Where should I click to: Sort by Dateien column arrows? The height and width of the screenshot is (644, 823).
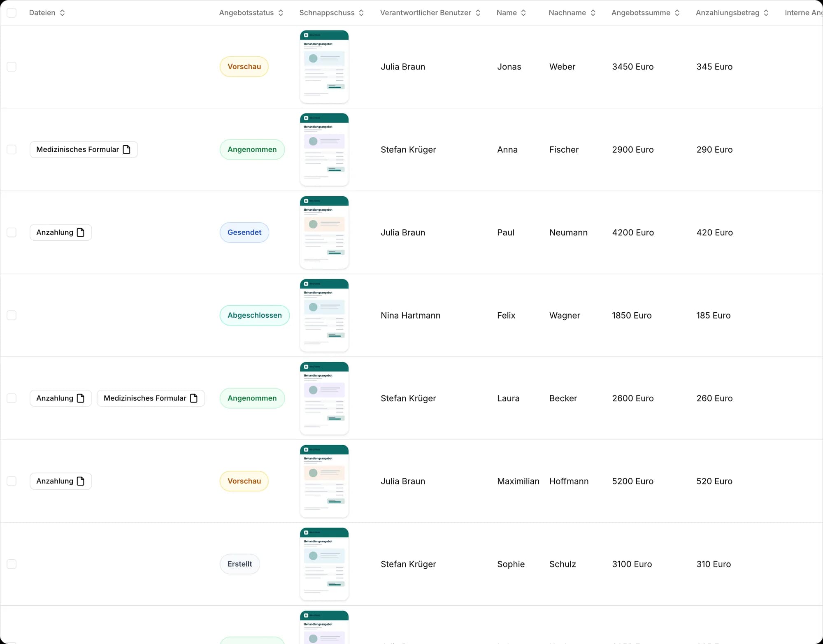tap(62, 13)
